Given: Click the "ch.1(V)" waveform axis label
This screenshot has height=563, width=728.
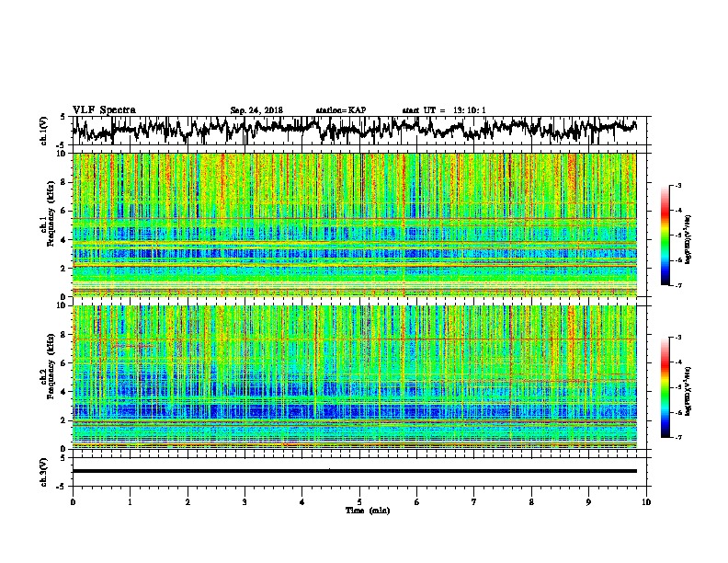Looking at the screenshot, I should pyautogui.click(x=44, y=131).
